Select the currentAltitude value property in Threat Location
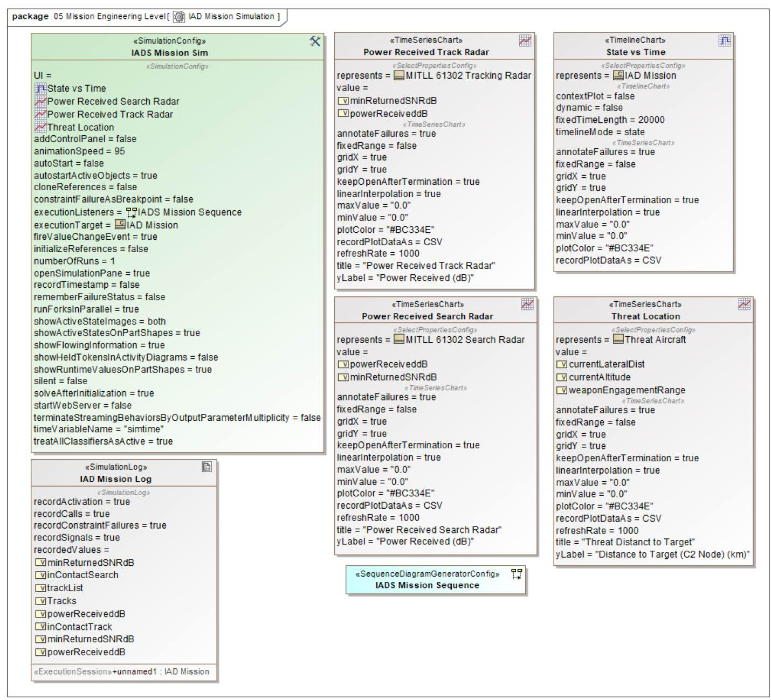Viewport: 771px width, 700px height. click(x=599, y=377)
